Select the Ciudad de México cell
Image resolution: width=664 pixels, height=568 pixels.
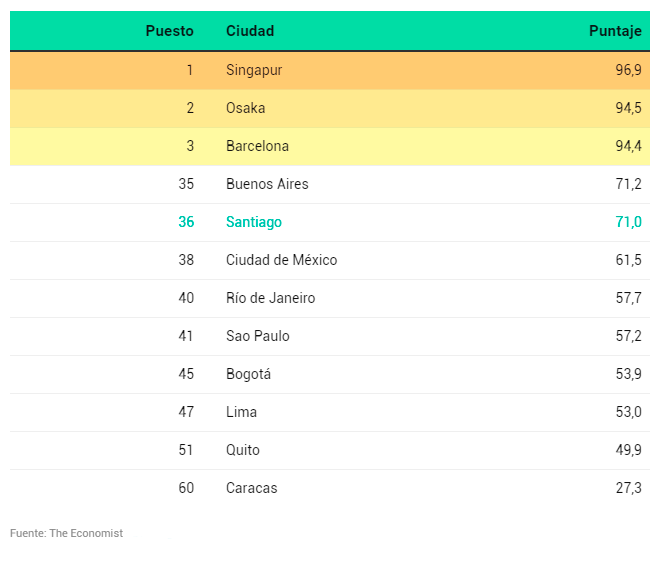coord(281,260)
